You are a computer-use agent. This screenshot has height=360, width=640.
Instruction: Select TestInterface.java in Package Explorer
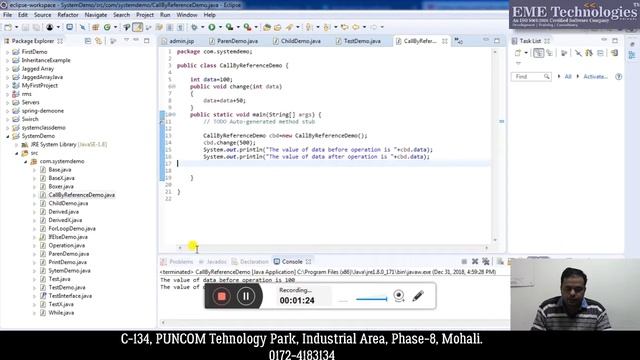coord(66,296)
